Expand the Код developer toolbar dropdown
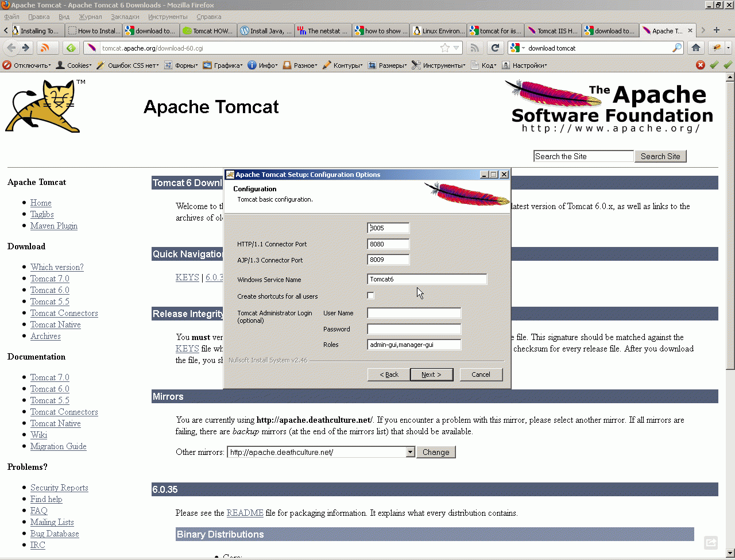The width and height of the screenshot is (735, 560). point(483,65)
